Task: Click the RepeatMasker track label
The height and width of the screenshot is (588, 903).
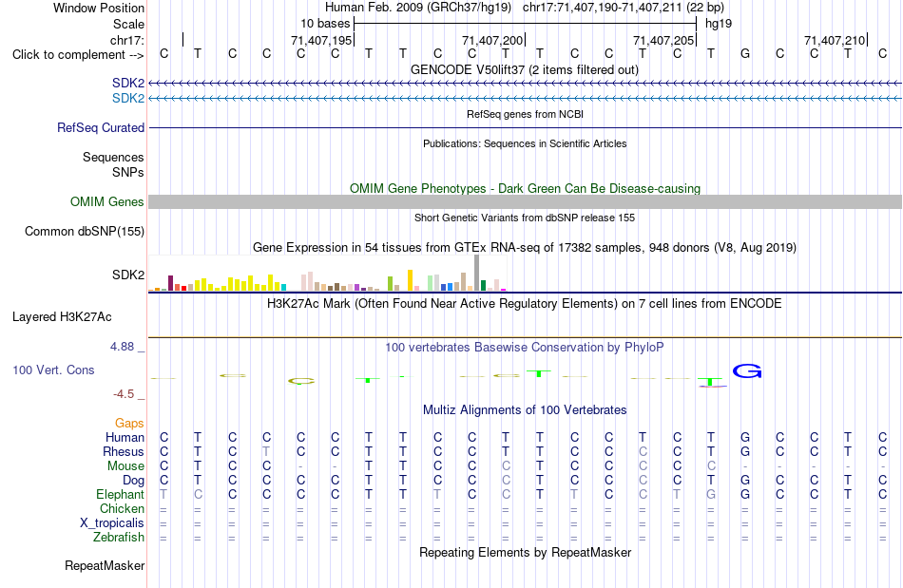Action: [x=105, y=565]
